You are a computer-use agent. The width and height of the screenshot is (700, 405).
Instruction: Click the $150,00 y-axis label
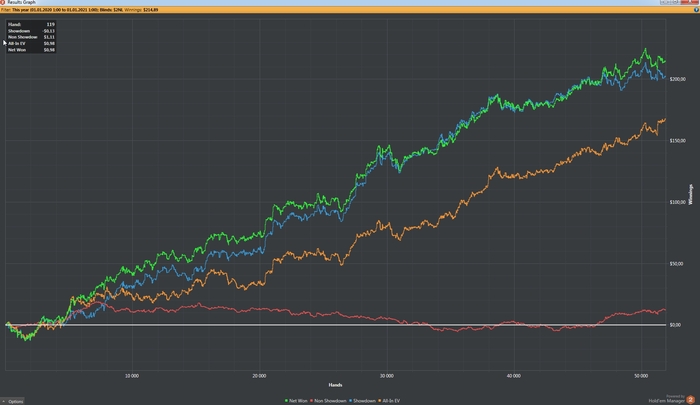pyautogui.click(x=677, y=141)
